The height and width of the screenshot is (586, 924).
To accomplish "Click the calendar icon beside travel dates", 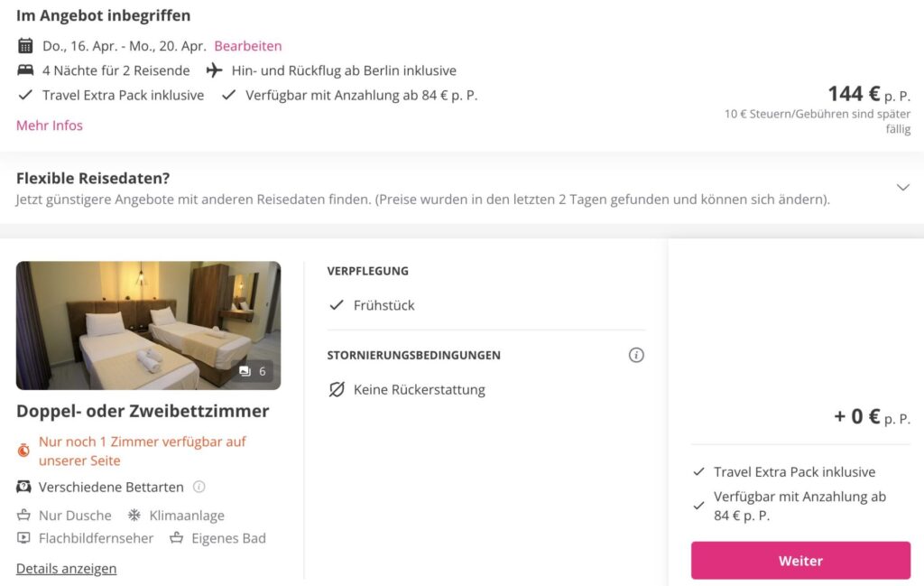I will point(25,46).
